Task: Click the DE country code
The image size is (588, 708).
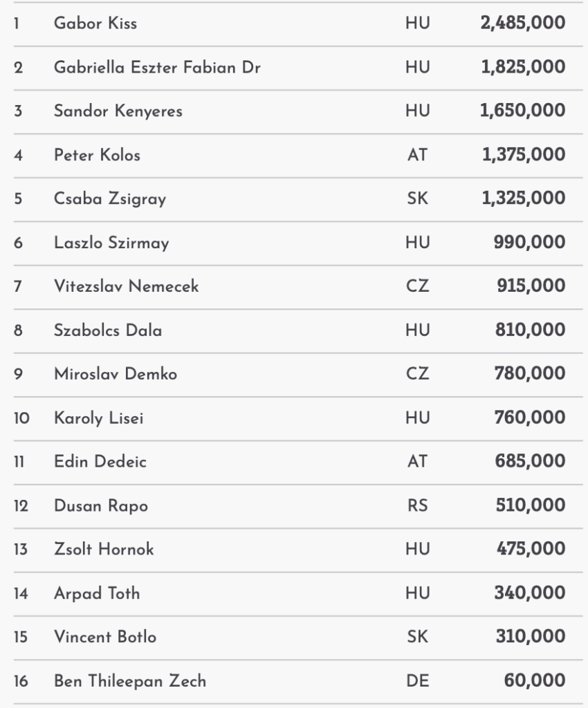Action: (417, 681)
